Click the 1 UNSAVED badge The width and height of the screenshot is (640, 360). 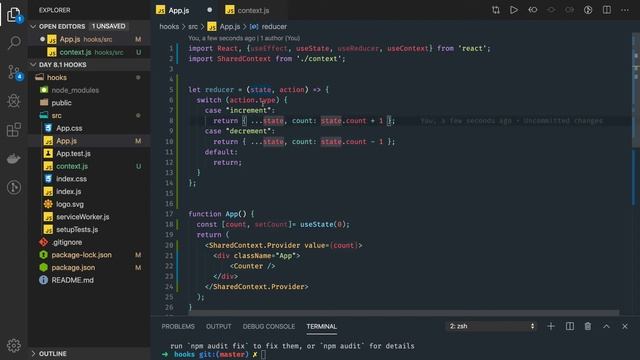[x=109, y=26]
